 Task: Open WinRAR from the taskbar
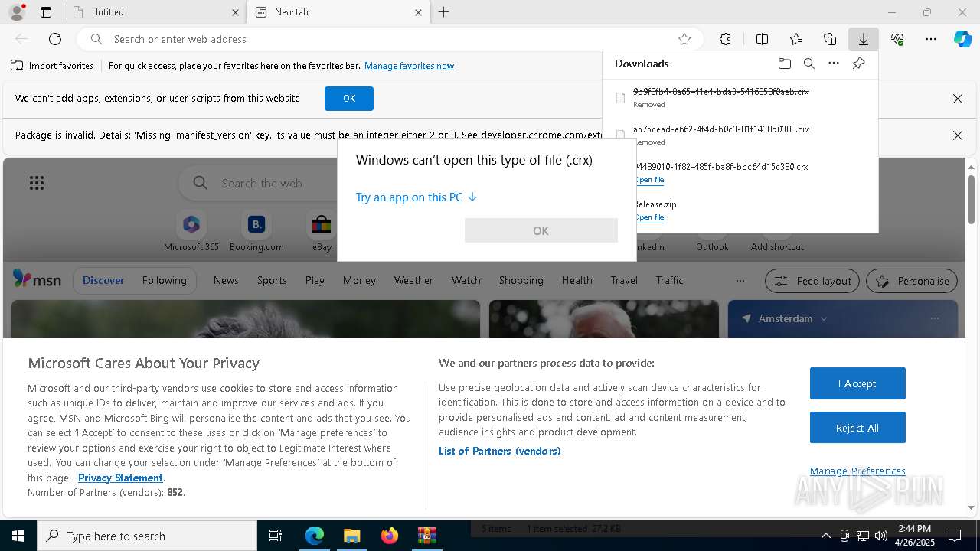pyautogui.click(x=426, y=536)
